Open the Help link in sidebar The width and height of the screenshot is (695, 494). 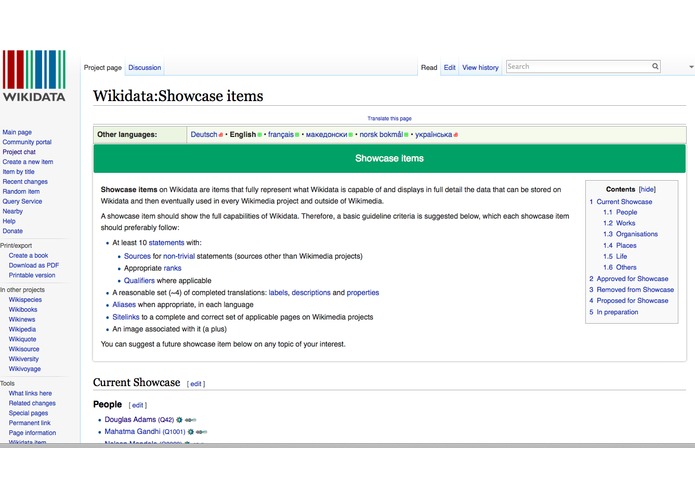[x=9, y=221]
